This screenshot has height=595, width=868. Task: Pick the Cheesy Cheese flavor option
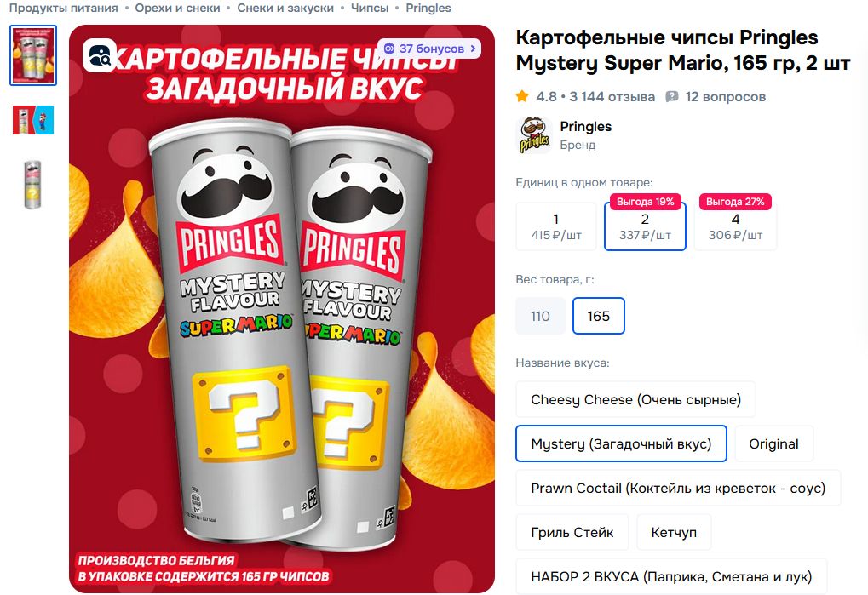pos(635,399)
